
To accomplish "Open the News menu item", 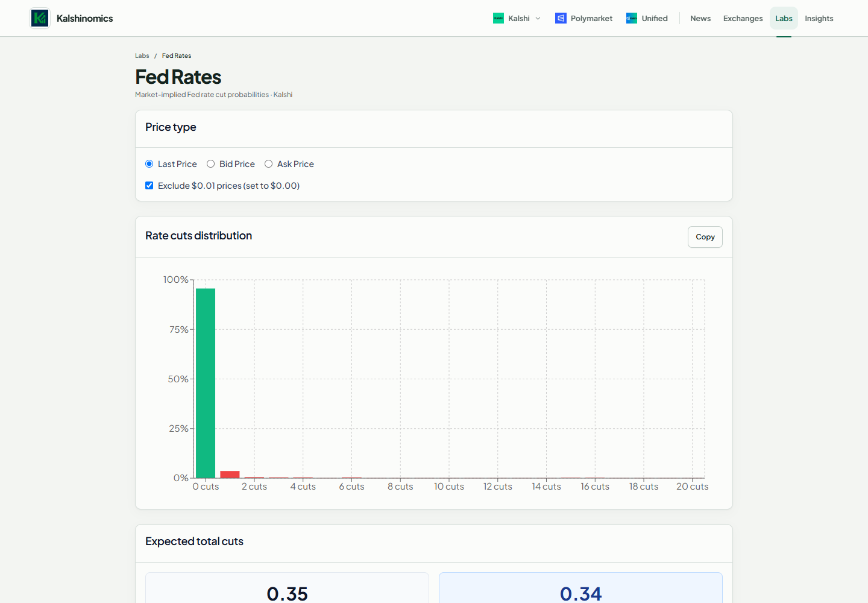I will click(700, 18).
